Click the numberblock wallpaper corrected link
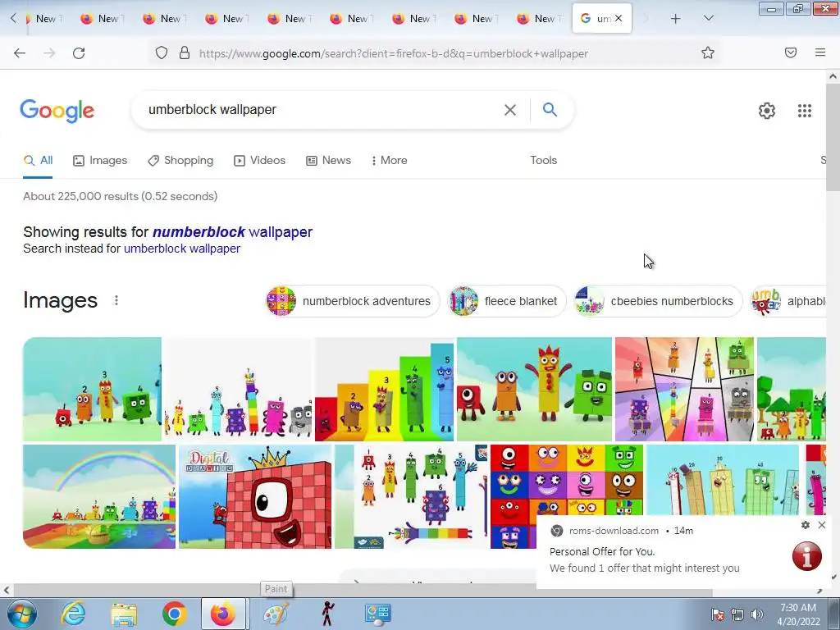The height and width of the screenshot is (630, 840). coord(232,232)
